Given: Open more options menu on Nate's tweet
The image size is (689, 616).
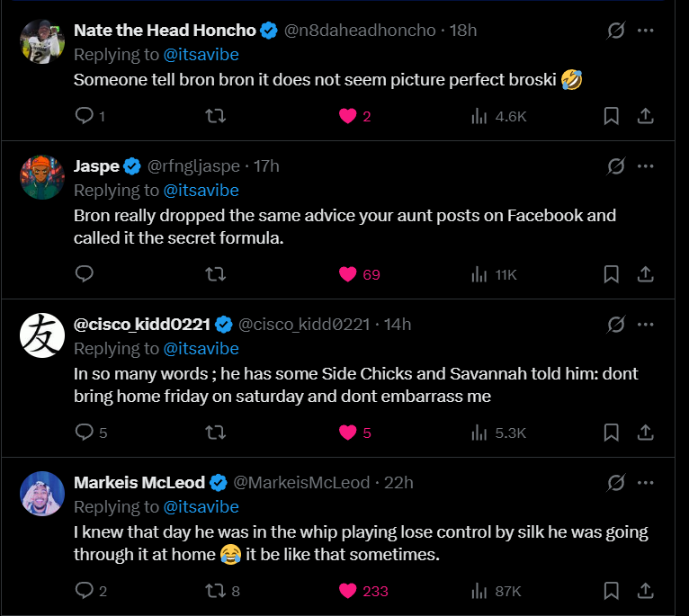Looking at the screenshot, I should pos(645,31).
